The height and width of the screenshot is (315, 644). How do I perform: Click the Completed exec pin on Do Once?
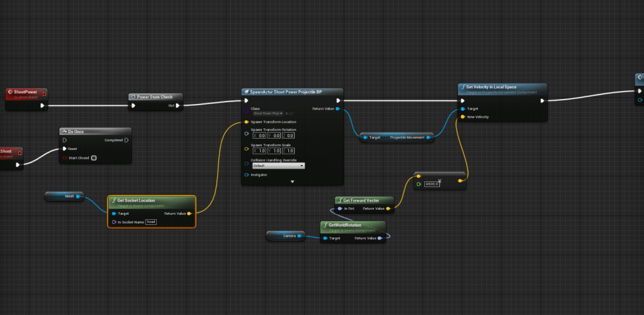[x=126, y=140]
